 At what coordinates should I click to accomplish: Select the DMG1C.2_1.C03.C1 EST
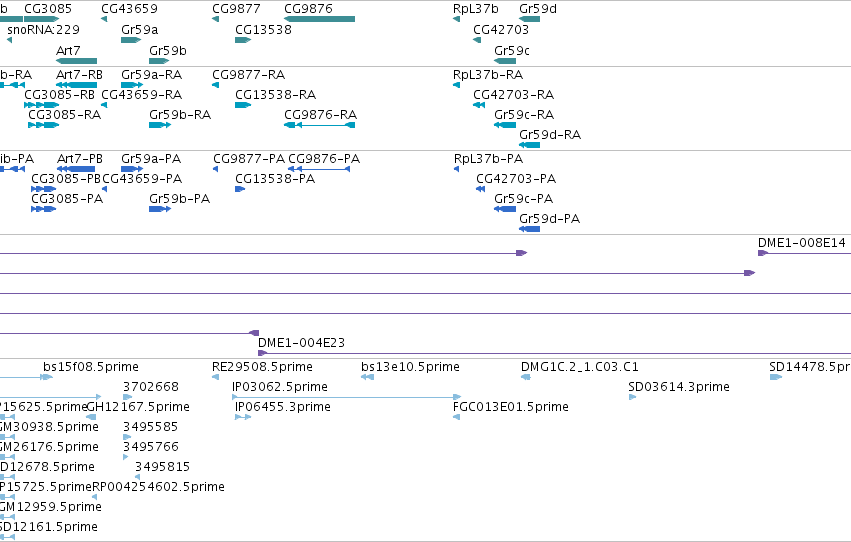click(x=526, y=377)
